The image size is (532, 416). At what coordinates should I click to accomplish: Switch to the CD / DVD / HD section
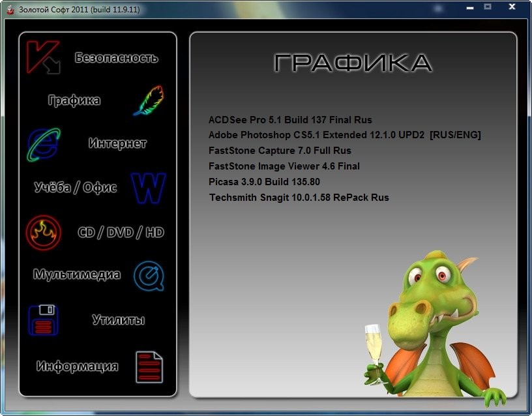point(121,232)
